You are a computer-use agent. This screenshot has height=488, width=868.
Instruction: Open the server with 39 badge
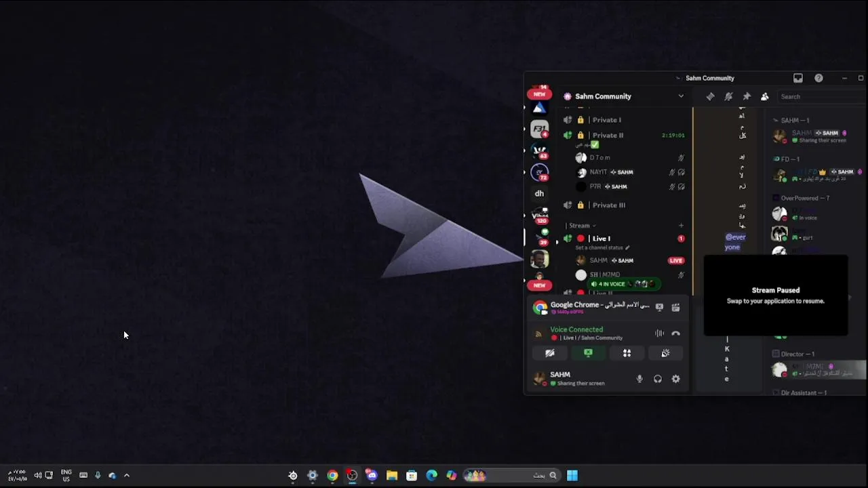[x=540, y=237]
